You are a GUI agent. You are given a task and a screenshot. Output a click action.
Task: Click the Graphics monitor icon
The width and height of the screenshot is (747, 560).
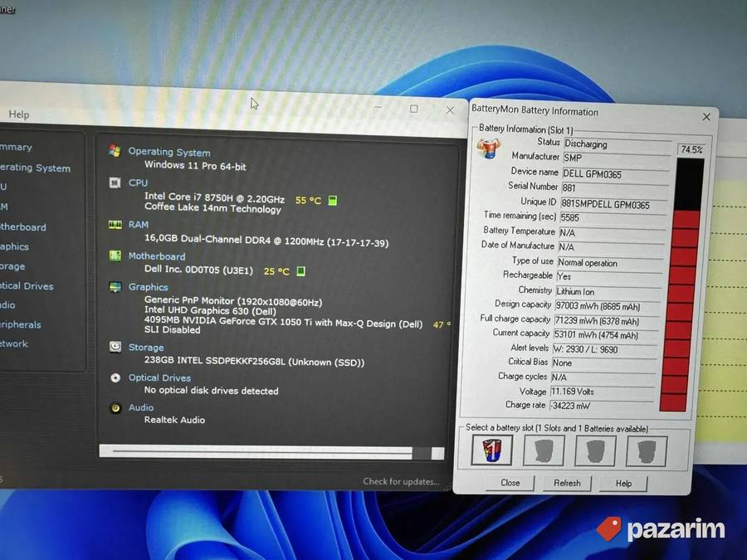(x=115, y=287)
